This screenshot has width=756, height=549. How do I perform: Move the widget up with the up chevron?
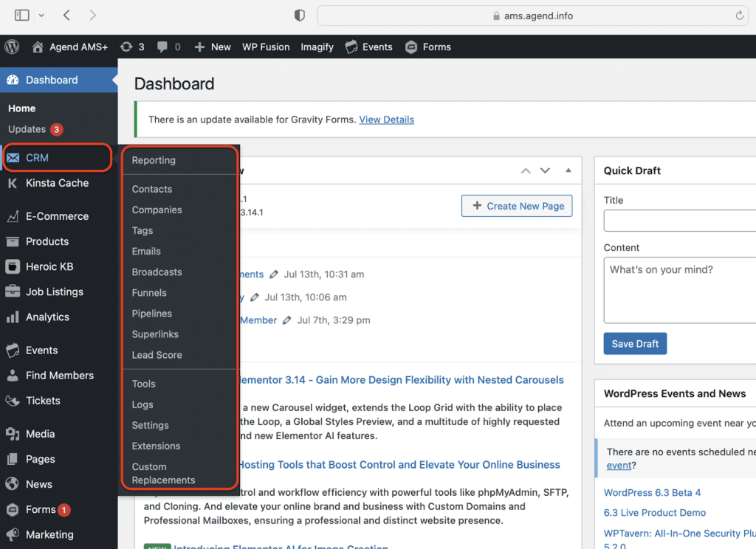[x=526, y=170]
